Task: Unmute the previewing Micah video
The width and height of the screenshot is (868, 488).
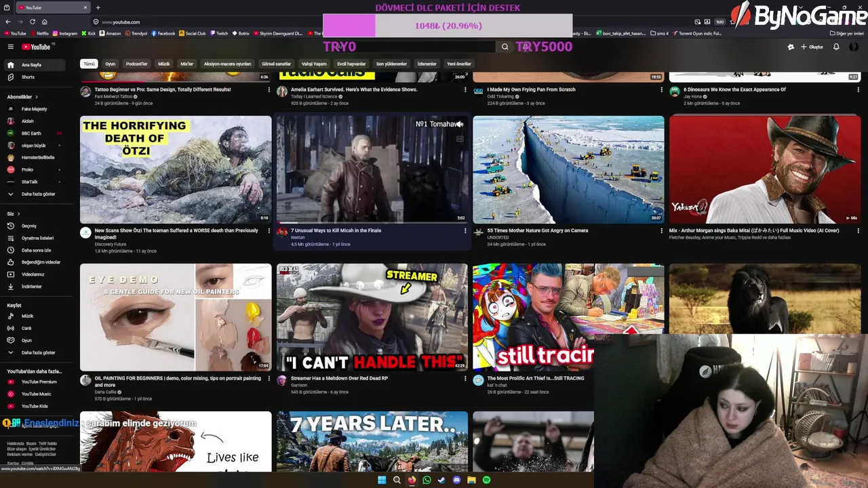Action: (x=459, y=124)
